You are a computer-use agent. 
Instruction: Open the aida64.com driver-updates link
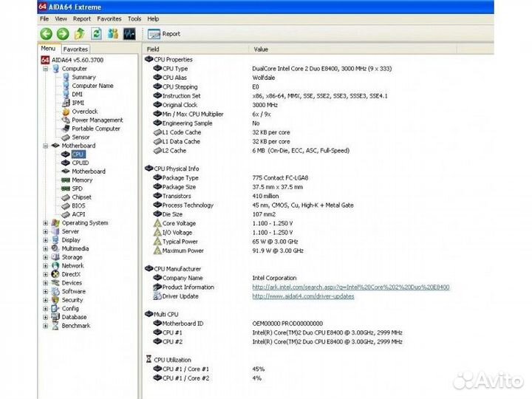coord(304,296)
